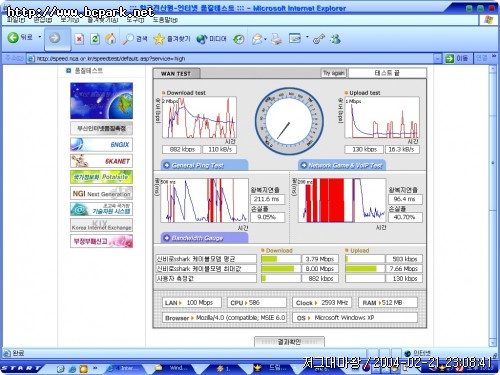The image size is (500, 375).
Task: Open Favorites with the star icon
Action: click(172, 39)
